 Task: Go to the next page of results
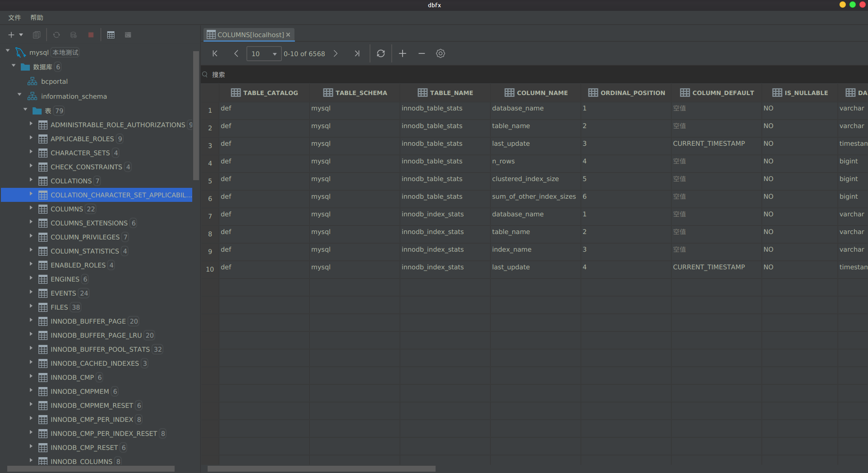(336, 53)
